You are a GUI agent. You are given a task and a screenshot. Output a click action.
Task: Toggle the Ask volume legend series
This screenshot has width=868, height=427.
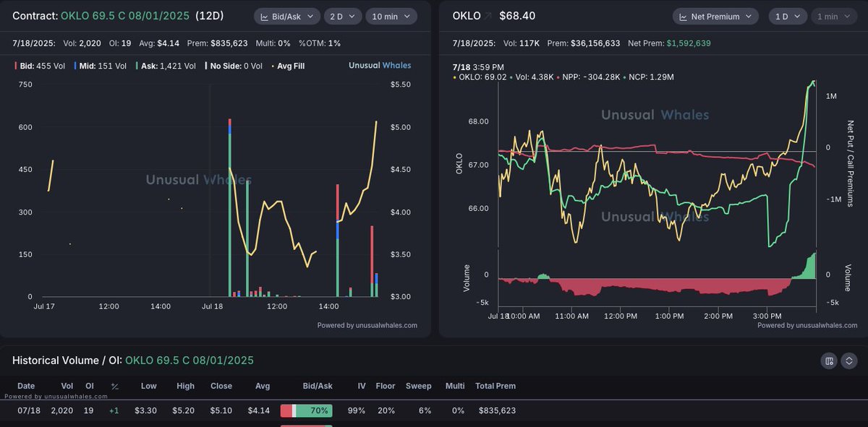(x=166, y=66)
